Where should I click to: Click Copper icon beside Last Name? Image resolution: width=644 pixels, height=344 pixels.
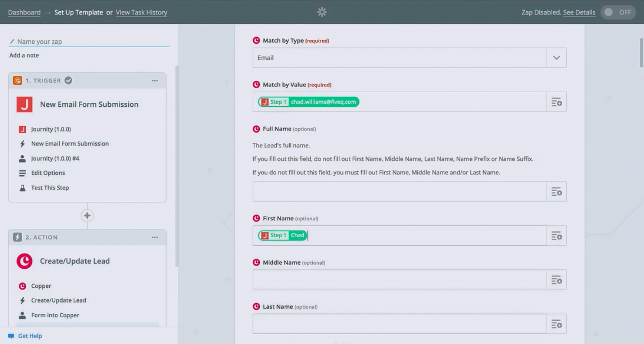coord(256,306)
